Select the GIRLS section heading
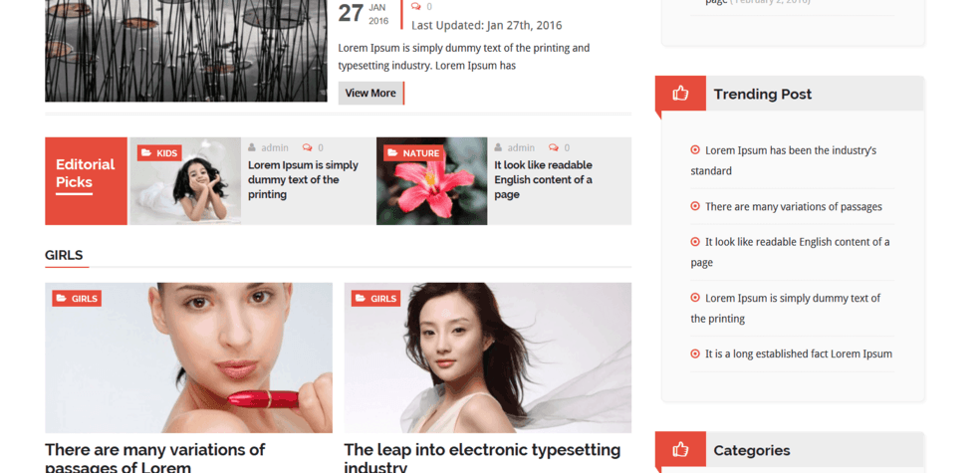The image size is (980, 473). tap(64, 255)
